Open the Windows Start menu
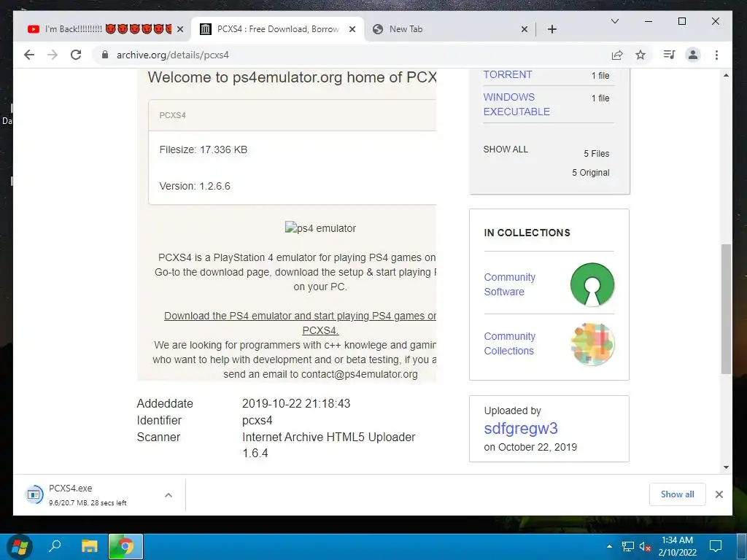This screenshot has height=560, width=747. pyautogui.click(x=20, y=546)
